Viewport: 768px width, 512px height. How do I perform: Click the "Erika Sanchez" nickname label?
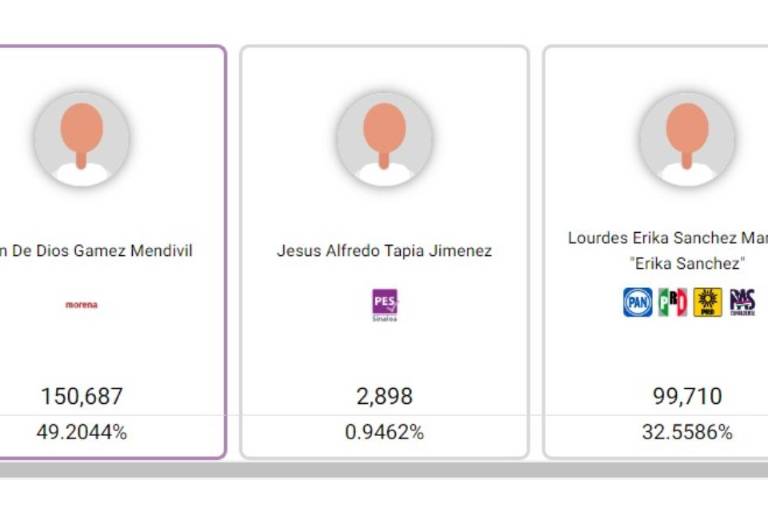click(x=686, y=263)
